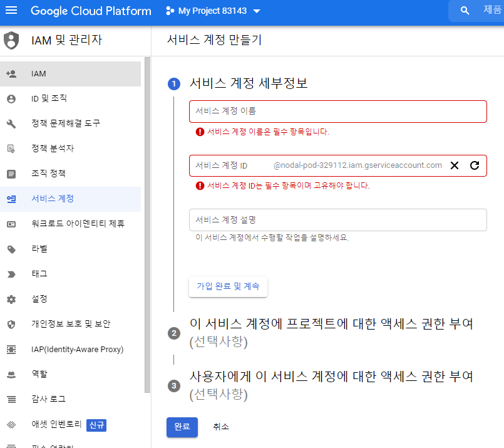Open 개인정보 보호 및 보안 sidebar item
This screenshot has height=448, width=504.
pyautogui.click(x=70, y=324)
